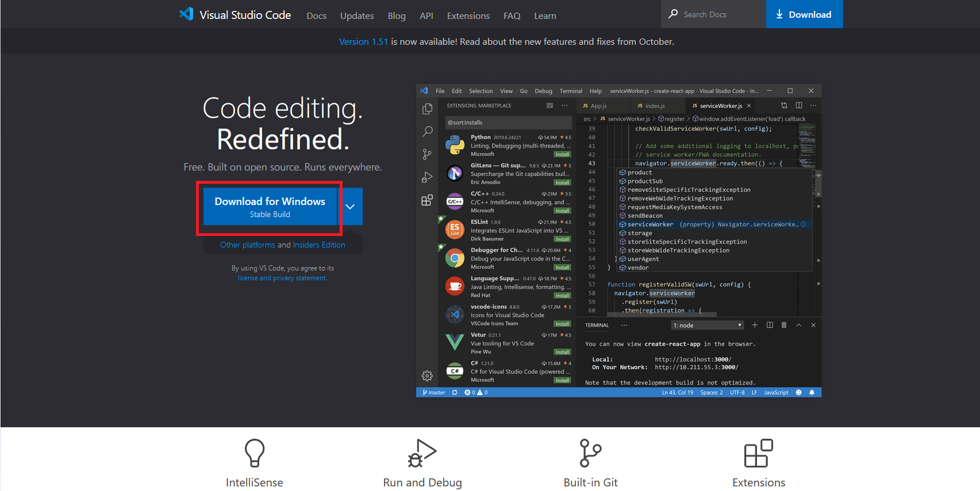Click the master branch in status bar
Image resolution: width=980 pixels, height=491 pixels.
pyautogui.click(x=434, y=392)
